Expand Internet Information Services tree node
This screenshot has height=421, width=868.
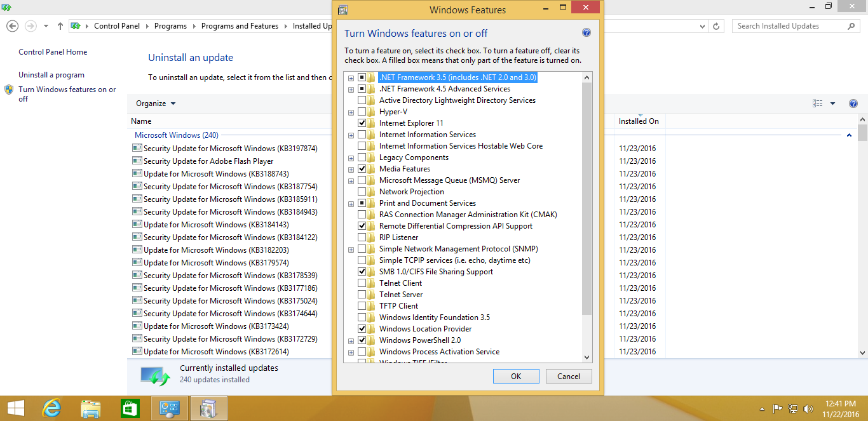(x=351, y=135)
